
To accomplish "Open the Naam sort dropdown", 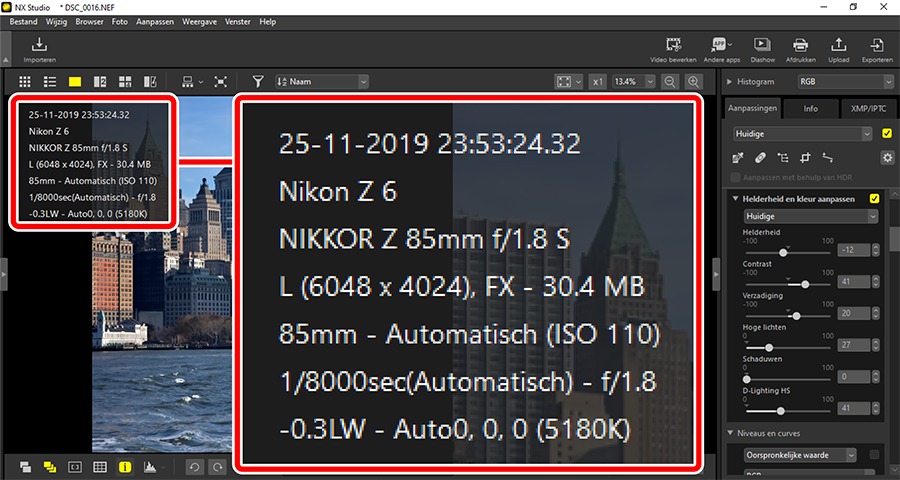I will 322,82.
